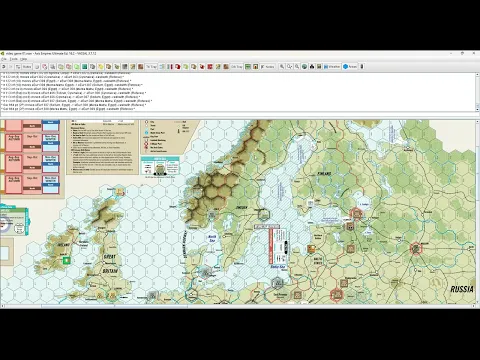Image resolution: width=480 pixels, height=360 pixels.
Task: Click the Cds Tray toolbar button
Action: [237, 67]
